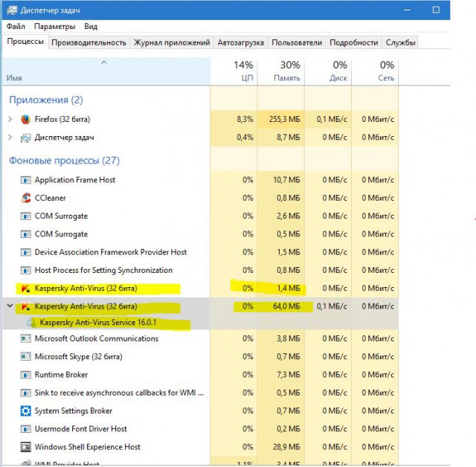Click the System Settings Broker gear icon
The height and width of the screenshot is (467, 476).
26,411
